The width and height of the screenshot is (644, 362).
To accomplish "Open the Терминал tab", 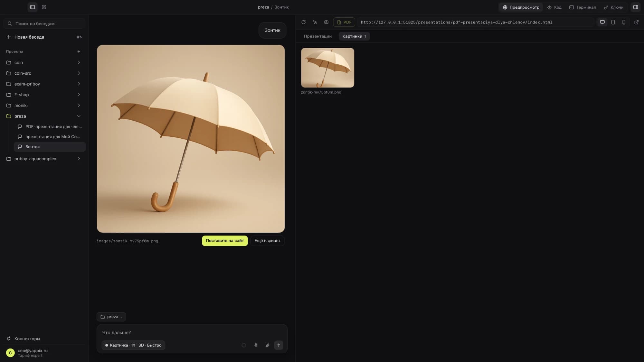I will [582, 7].
